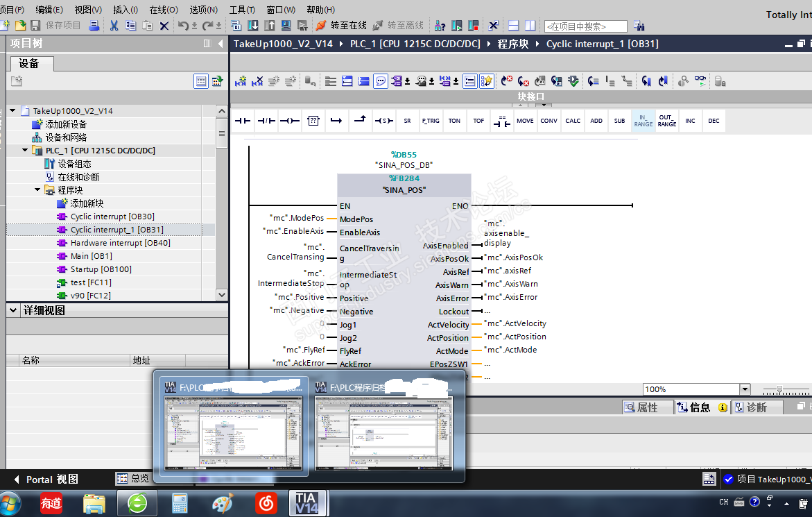Open the zoom 100% dropdown
This screenshot has width=812, height=517.
[745, 389]
